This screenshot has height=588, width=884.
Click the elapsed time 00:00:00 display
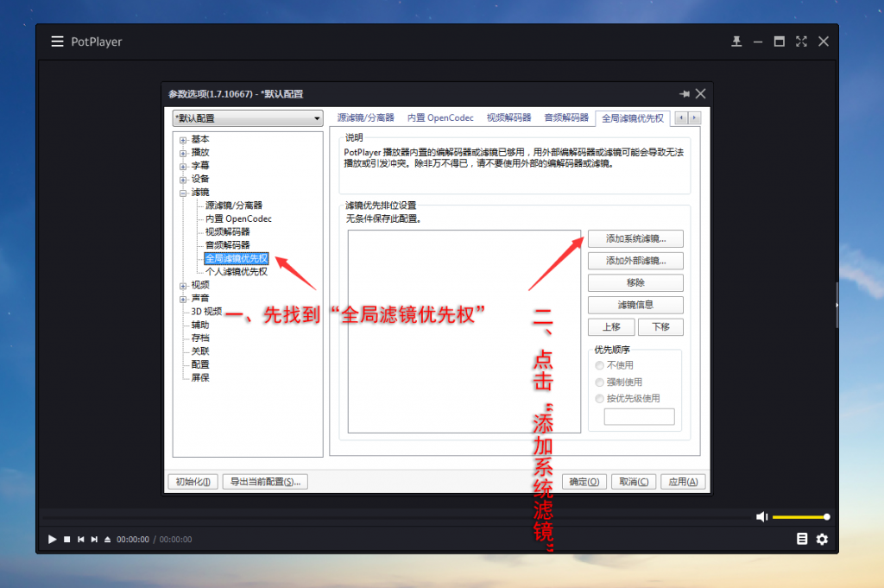(x=133, y=540)
